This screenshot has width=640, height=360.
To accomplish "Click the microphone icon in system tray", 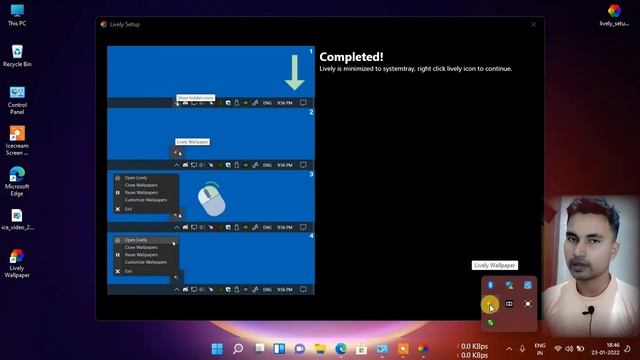I will (522, 349).
